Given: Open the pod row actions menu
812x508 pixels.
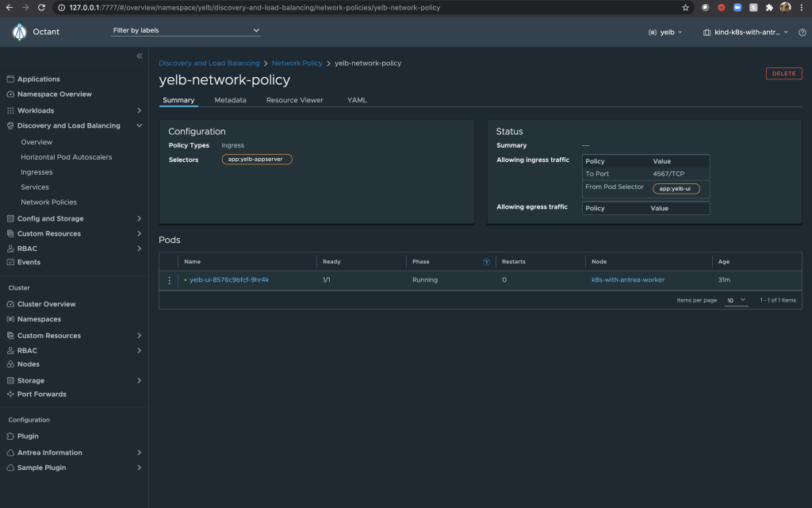Looking at the screenshot, I should [170, 280].
